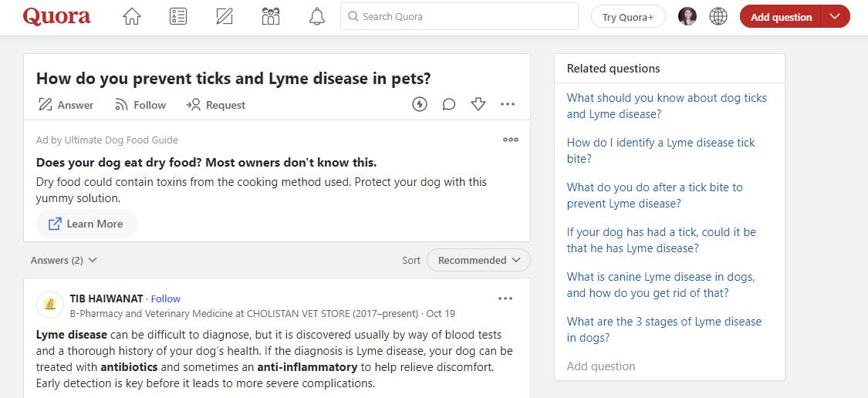Click the Try Quora+ button
The image size is (868, 398).
(x=628, y=17)
